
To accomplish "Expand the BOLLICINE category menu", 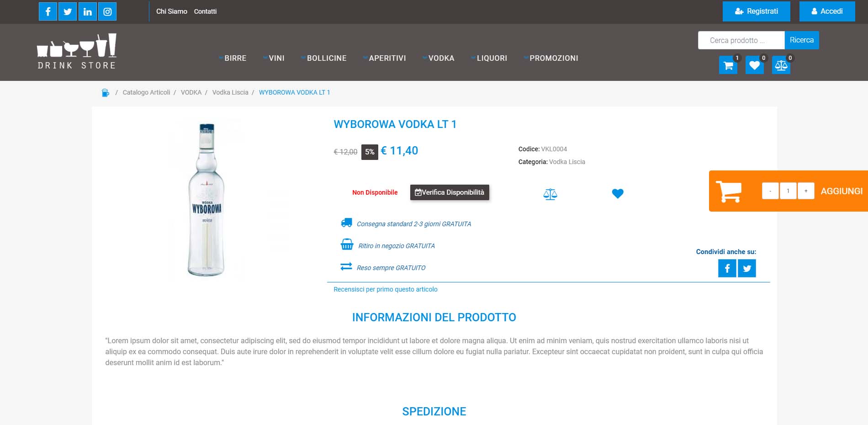I will [324, 58].
